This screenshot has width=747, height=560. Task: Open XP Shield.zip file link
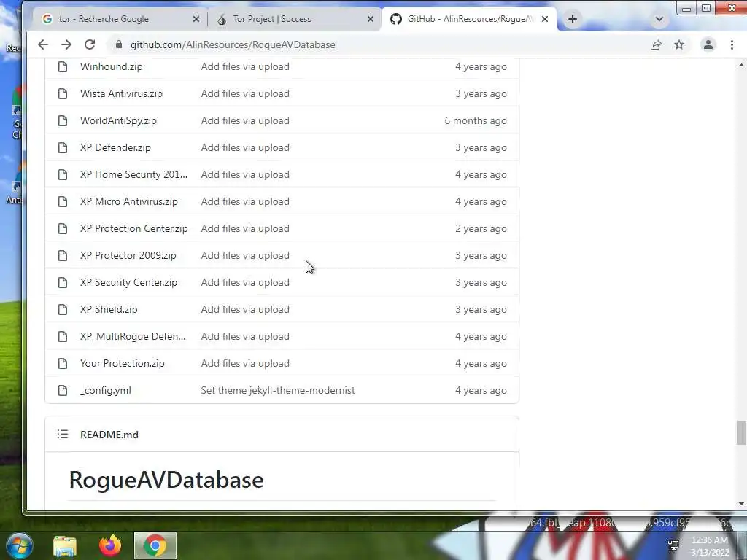(109, 309)
